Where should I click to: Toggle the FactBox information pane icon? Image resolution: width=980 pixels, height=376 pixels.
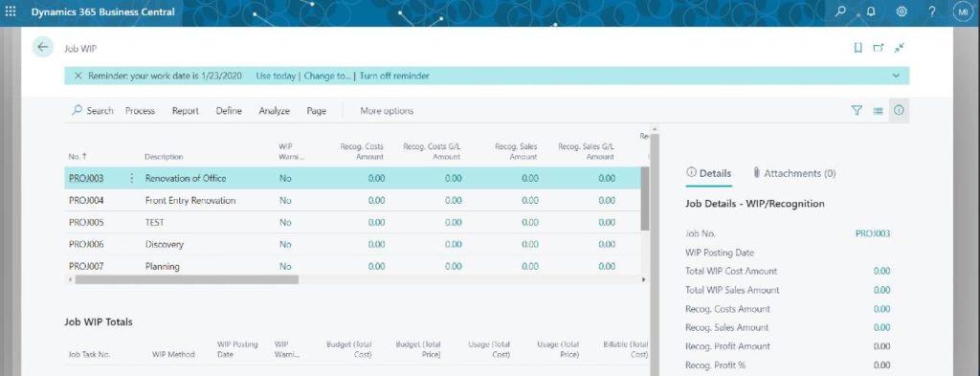click(899, 111)
